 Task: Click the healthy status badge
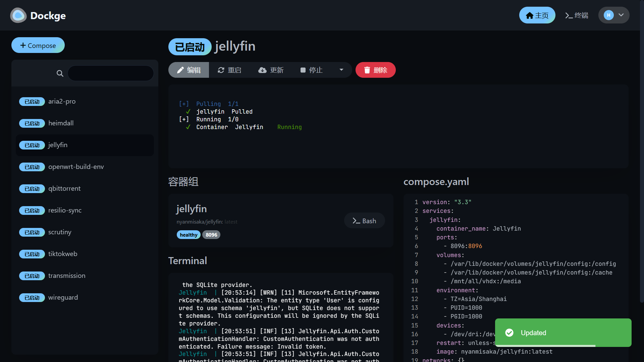(189, 235)
